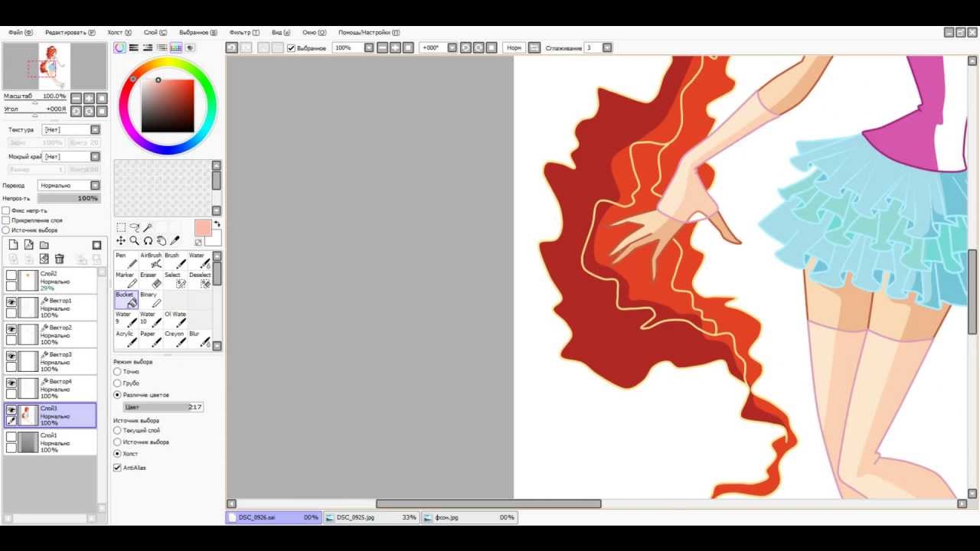Open the 100% zoom dropdown in toolbar
The image size is (980, 551).
tap(369, 47)
